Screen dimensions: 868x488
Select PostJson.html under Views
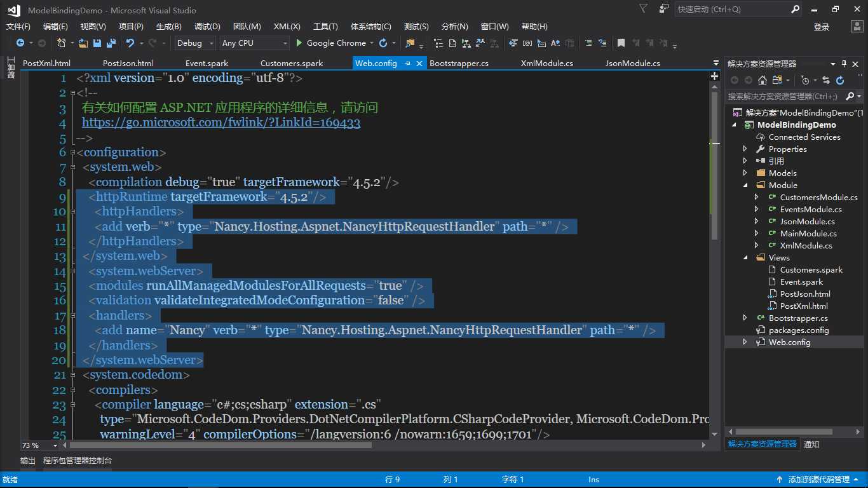coord(805,294)
